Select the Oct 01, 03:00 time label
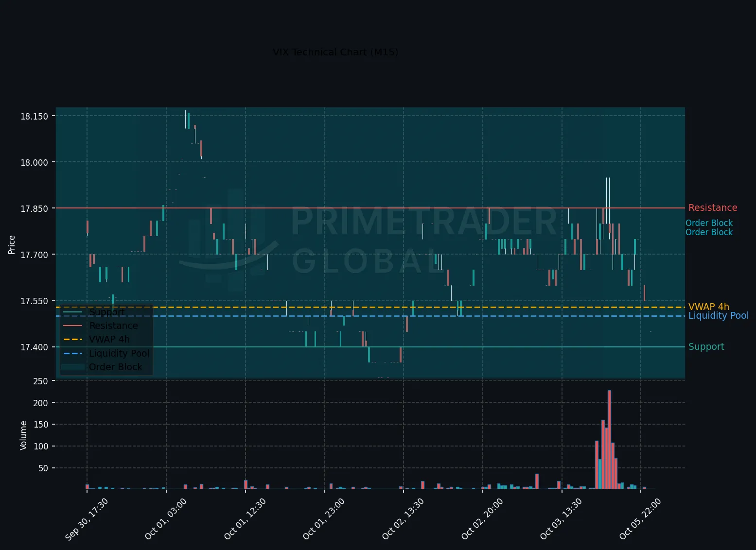 [166, 519]
